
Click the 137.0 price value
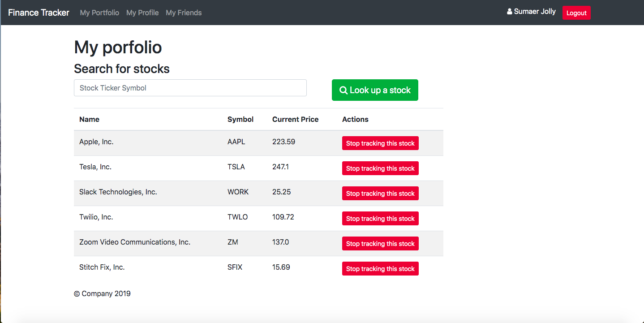(280, 242)
